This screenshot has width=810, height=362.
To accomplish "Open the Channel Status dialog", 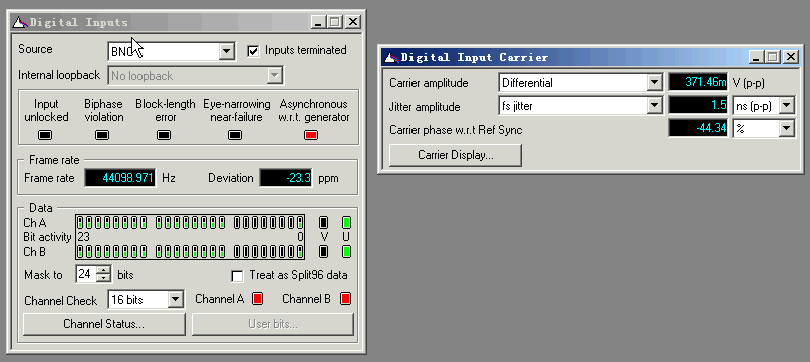I will point(104,324).
